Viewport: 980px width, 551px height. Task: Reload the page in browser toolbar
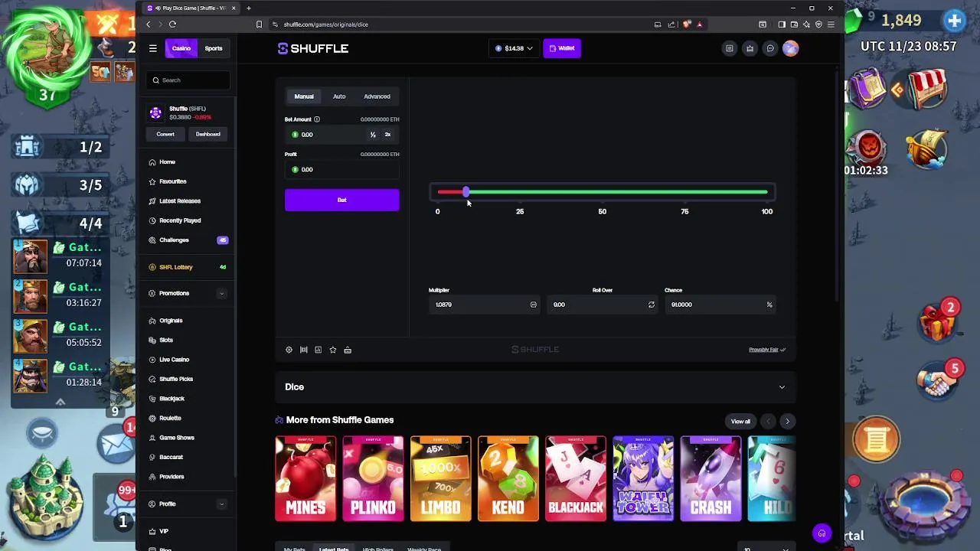172,24
